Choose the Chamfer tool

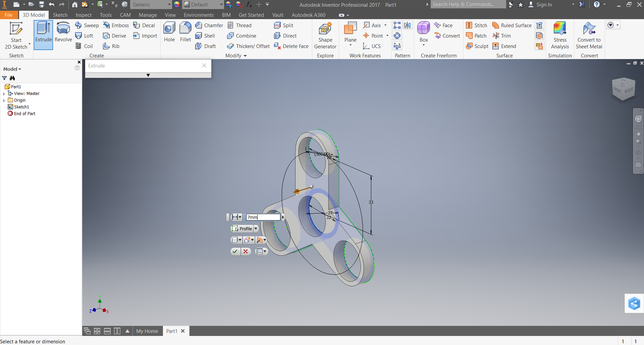coord(209,26)
